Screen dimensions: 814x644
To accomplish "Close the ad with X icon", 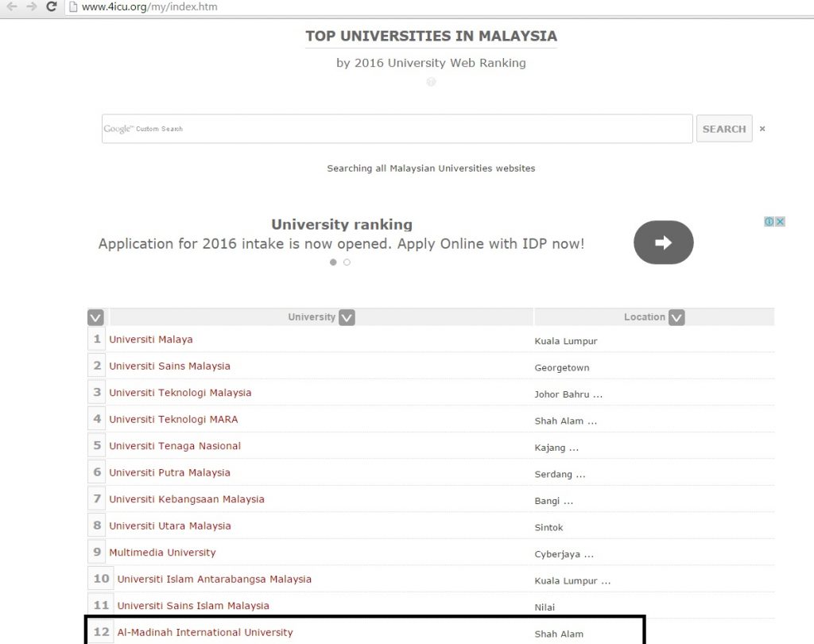I will (x=781, y=222).
